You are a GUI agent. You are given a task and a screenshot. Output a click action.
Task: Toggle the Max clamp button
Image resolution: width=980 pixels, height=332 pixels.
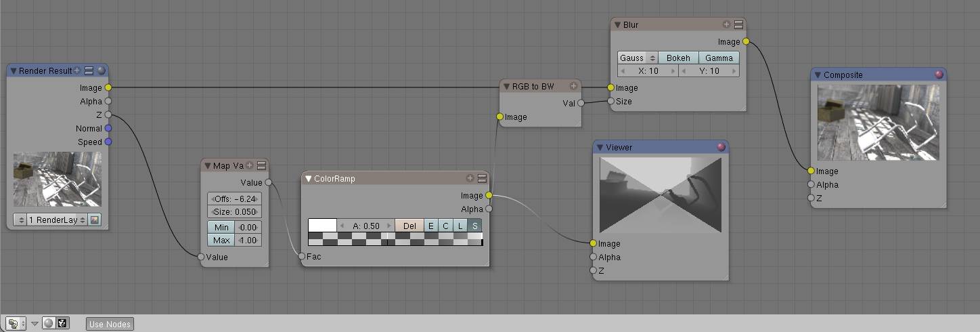point(221,241)
